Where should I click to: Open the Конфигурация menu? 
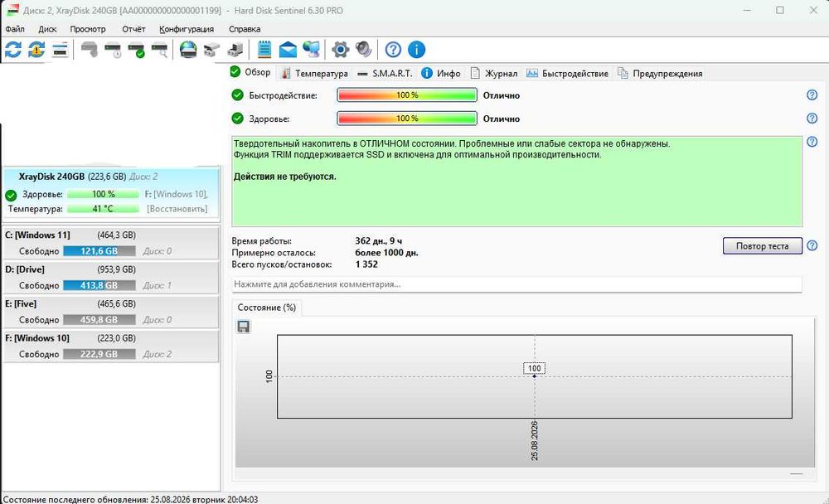187,29
